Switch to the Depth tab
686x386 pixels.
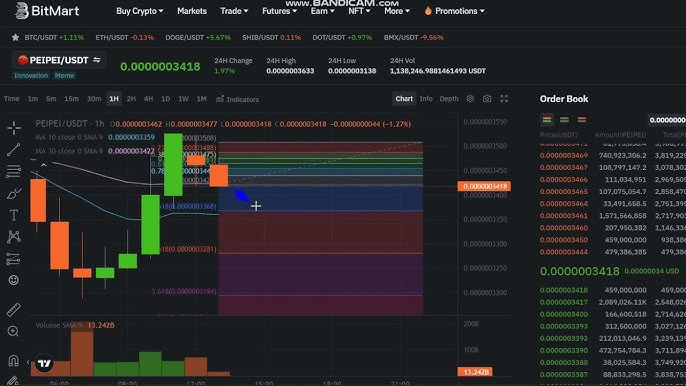pos(449,99)
